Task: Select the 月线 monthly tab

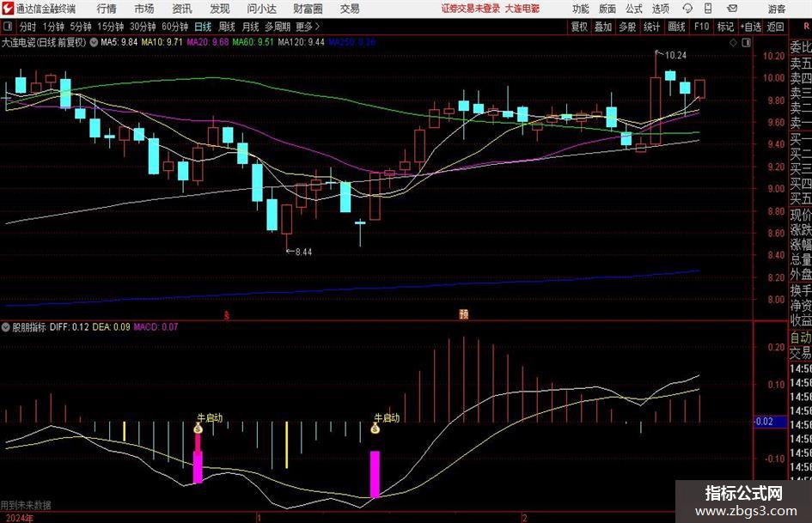Action: coord(250,27)
